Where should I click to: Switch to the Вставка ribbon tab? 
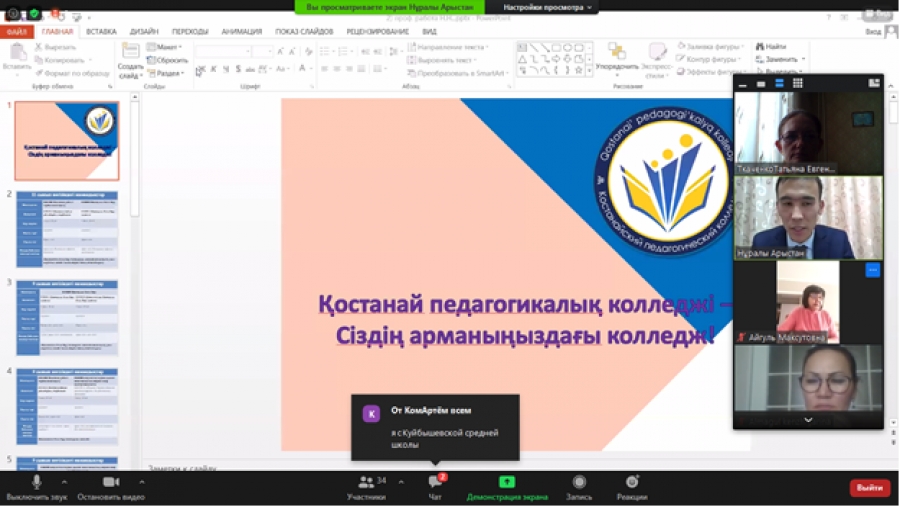(101, 32)
